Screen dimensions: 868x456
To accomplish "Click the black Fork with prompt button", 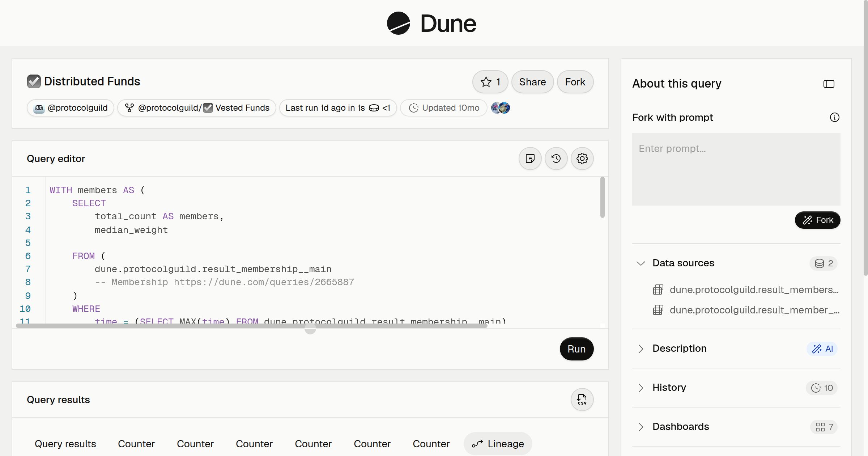I will (x=817, y=220).
